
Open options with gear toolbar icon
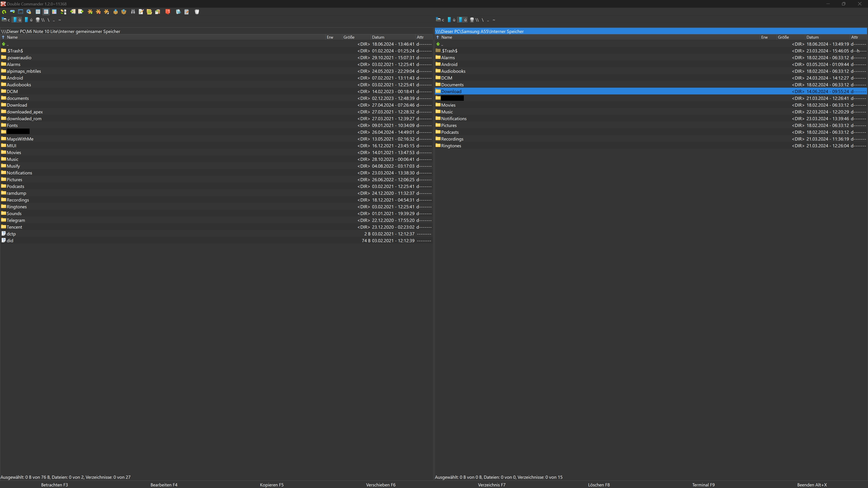[29, 12]
